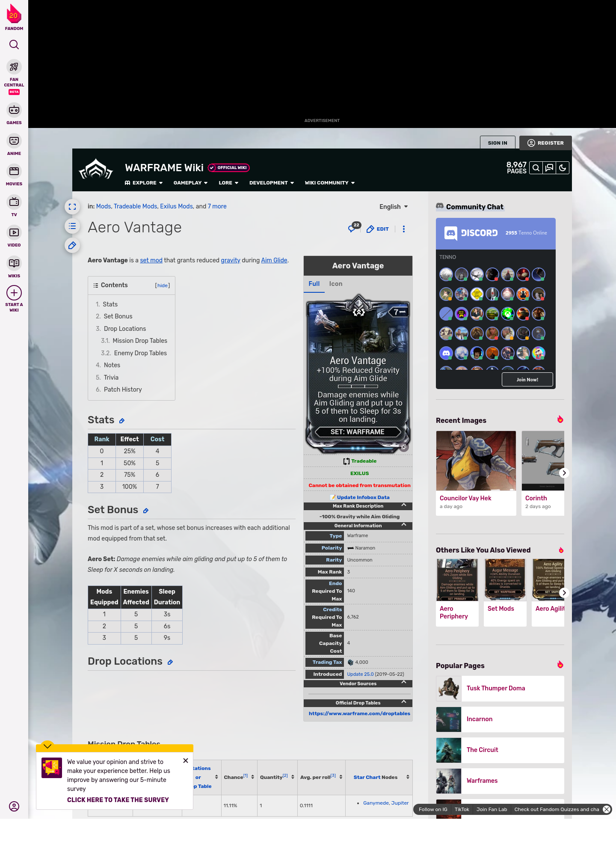Open the English language dropdown
Image resolution: width=616 pixels, height=856 pixels.
[x=394, y=207]
